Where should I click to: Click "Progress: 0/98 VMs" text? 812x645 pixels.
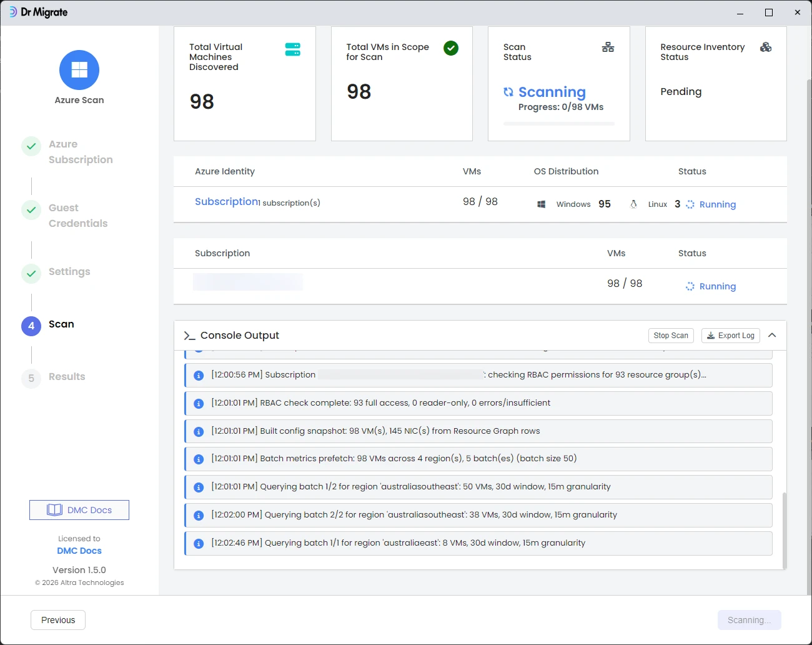(561, 107)
